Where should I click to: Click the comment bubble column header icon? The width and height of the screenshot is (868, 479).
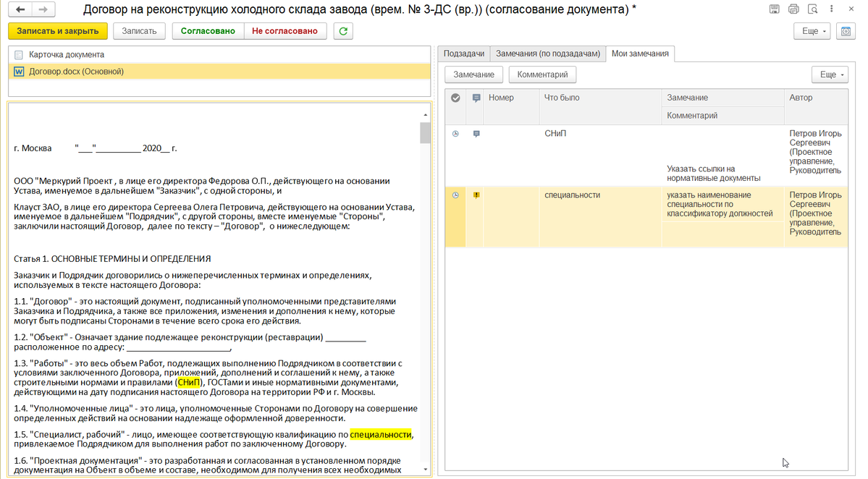tap(476, 98)
